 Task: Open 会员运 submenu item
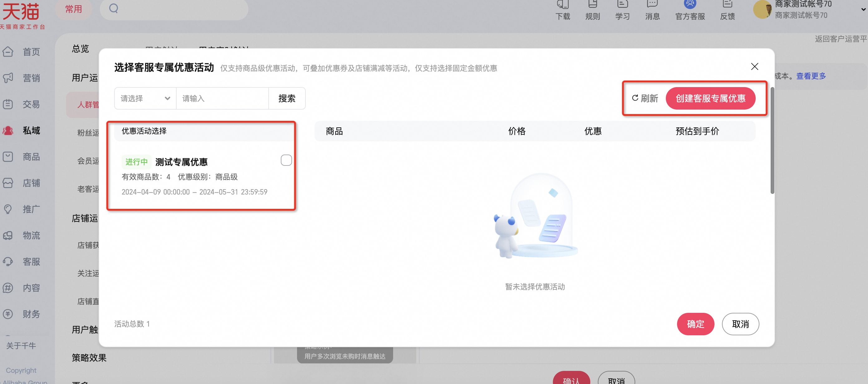(x=88, y=161)
